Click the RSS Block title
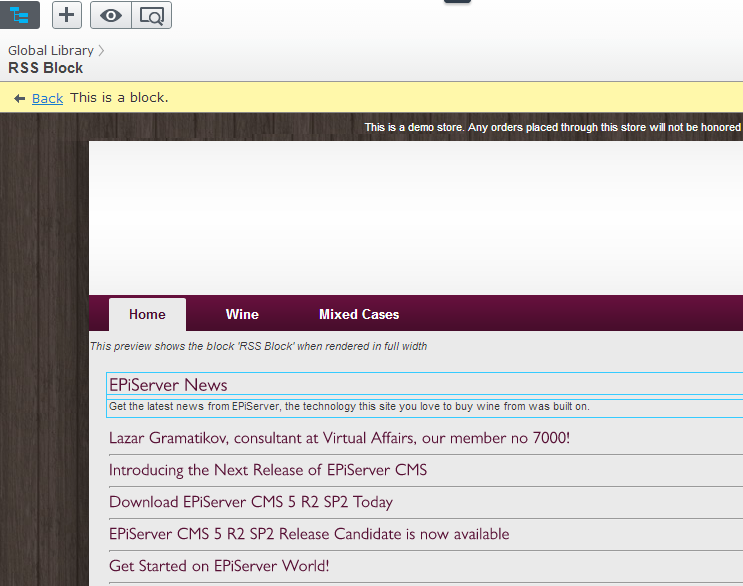This screenshot has width=743, height=586. click(46, 68)
